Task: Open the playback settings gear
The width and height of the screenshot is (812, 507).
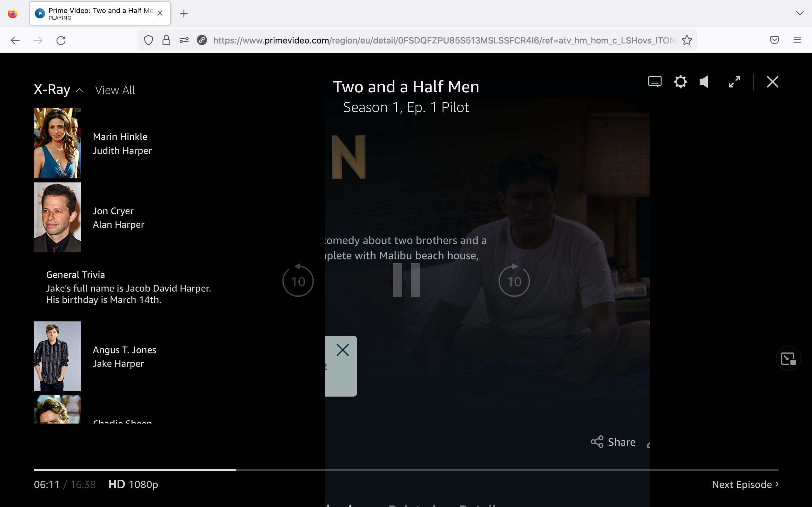Action: (x=680, y=82)
